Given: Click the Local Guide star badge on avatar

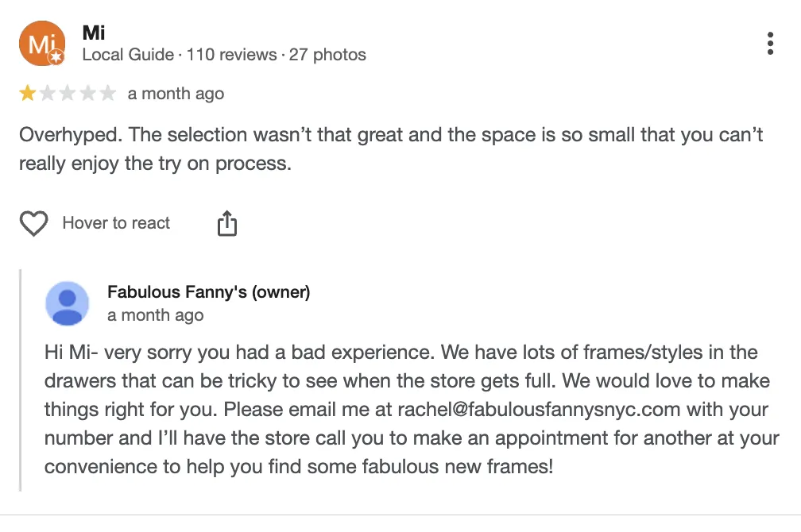Looking at the screenshot, I should click(56, 58).
